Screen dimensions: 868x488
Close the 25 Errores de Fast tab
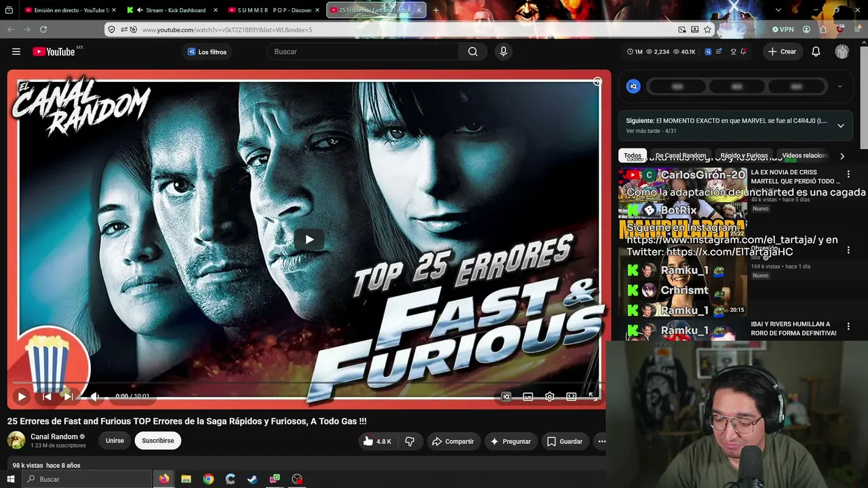419,10
